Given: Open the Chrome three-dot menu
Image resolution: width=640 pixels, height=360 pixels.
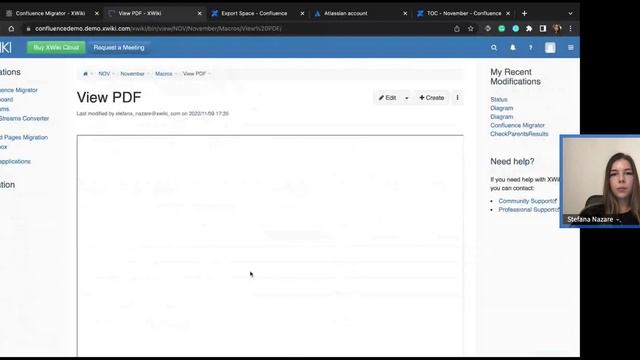Looking at the screenshot, I should [x=571, y=29].
